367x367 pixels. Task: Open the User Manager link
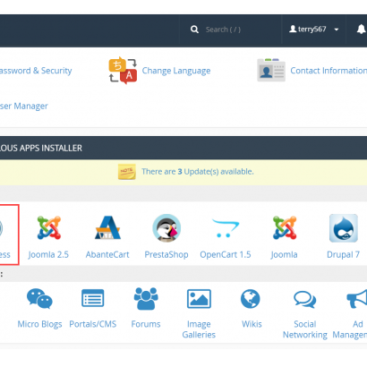coord(24,106)
